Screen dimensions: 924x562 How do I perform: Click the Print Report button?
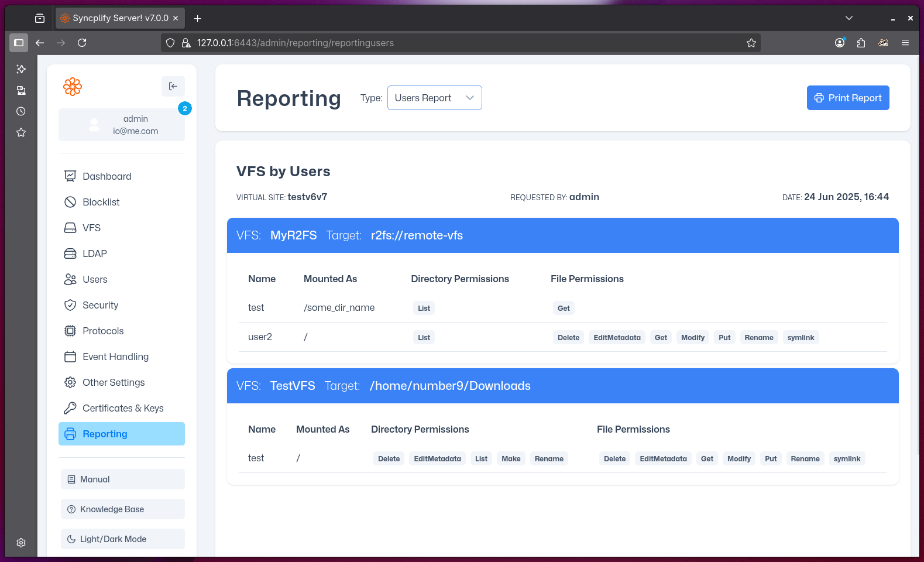click(x=848, y=98)
